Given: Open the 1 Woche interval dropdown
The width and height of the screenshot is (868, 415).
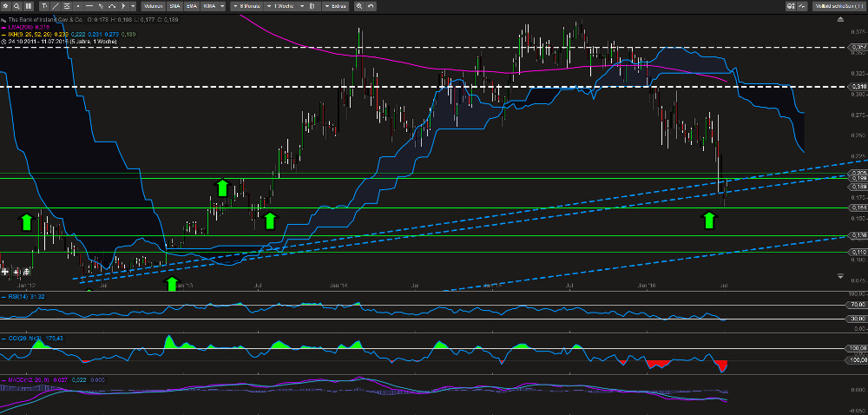Looking at the screenshot, I should (x=280, y=6).
